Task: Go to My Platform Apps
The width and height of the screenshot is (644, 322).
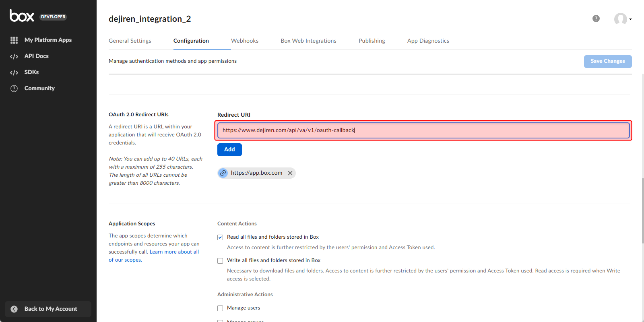Action: point(48,40)
